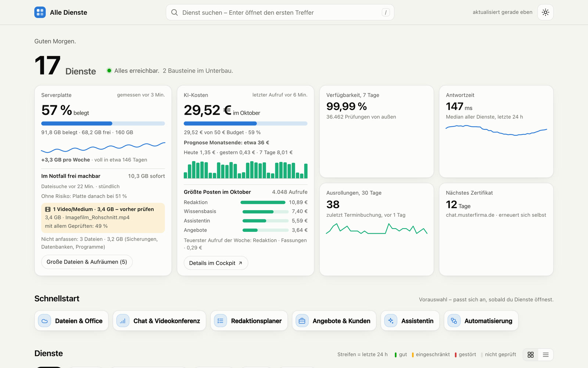The width and height of the screenshot is (588, 368).
Task: Launch Assistentin shortcut
Action: point(410,321)
